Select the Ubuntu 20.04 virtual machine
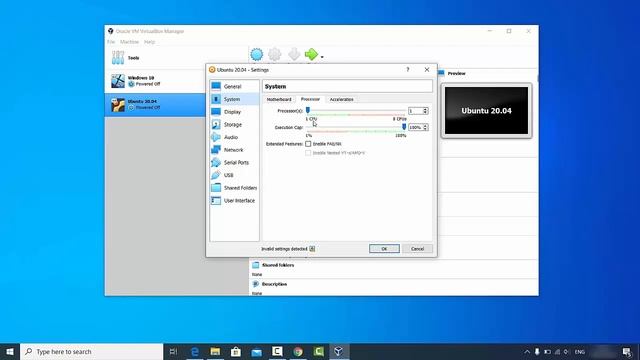Screen dimensions: 640x360 [155, 104]
